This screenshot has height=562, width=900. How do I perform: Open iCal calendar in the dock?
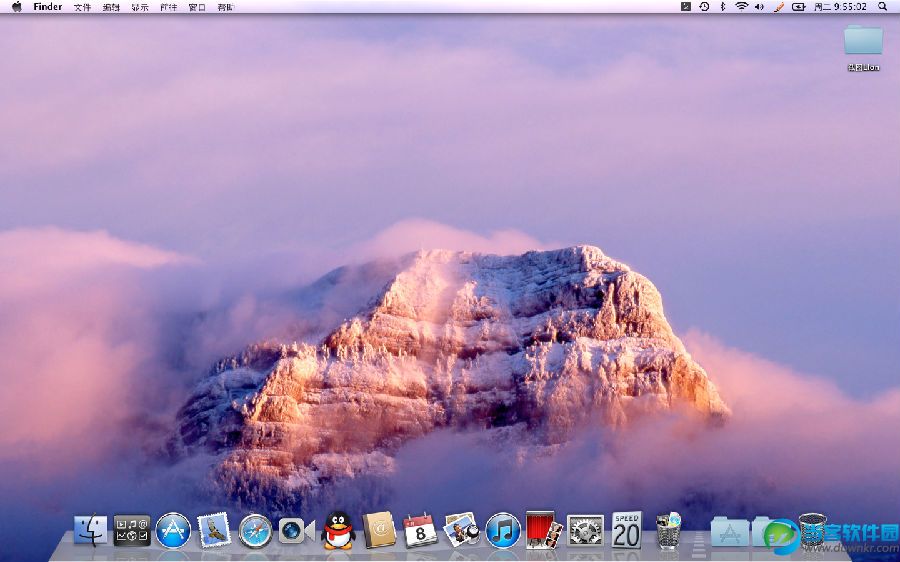click(x=421, y=530)
